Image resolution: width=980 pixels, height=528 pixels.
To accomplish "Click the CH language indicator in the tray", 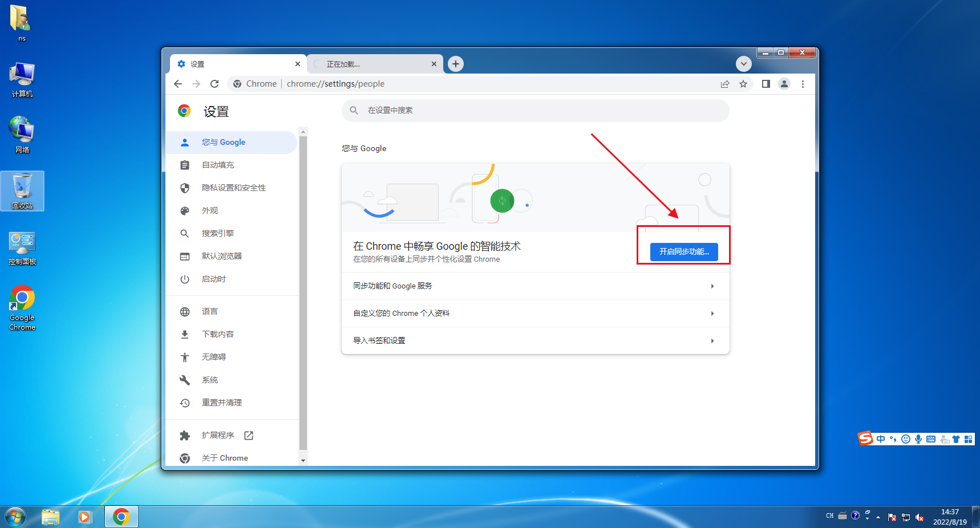I will (830, 516).
